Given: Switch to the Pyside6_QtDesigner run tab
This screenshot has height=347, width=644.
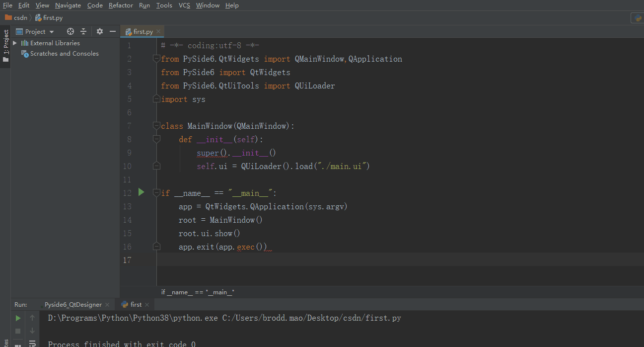Looking at the screenshot, I should click(x=73, y=305).
